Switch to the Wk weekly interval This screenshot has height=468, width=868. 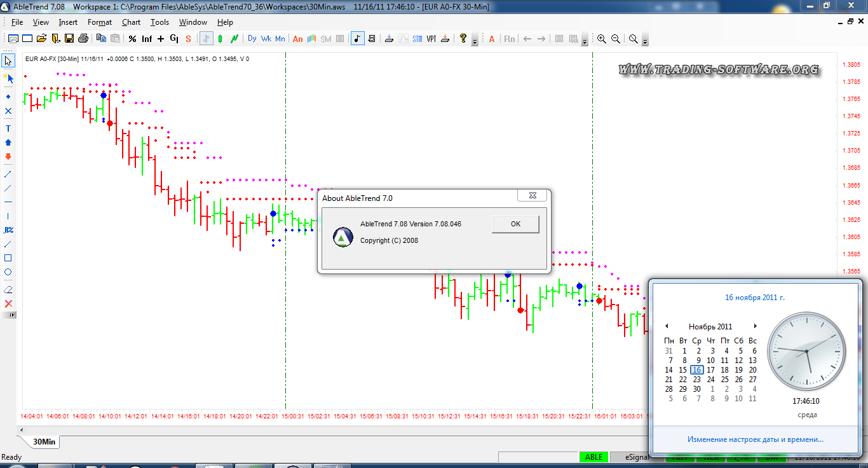click(266, 39)
